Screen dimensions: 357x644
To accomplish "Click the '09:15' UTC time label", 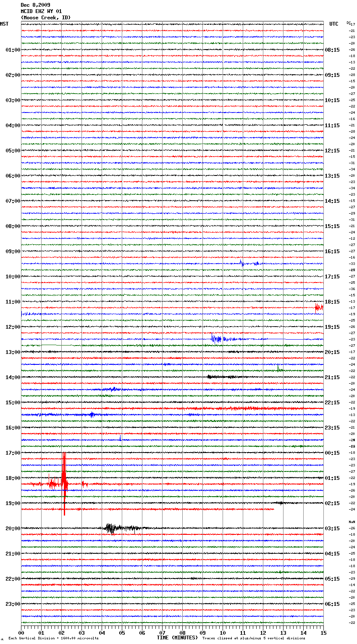I will [332, 75].
